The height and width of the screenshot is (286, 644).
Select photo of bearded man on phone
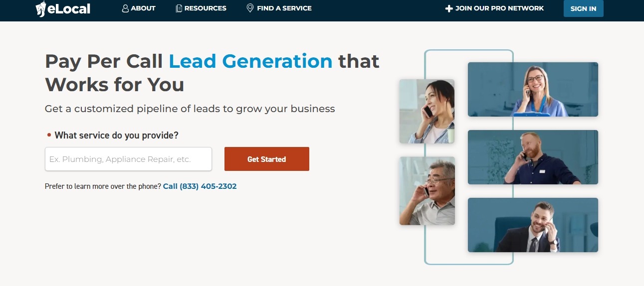pyautogui.click(x=533, y=157)
